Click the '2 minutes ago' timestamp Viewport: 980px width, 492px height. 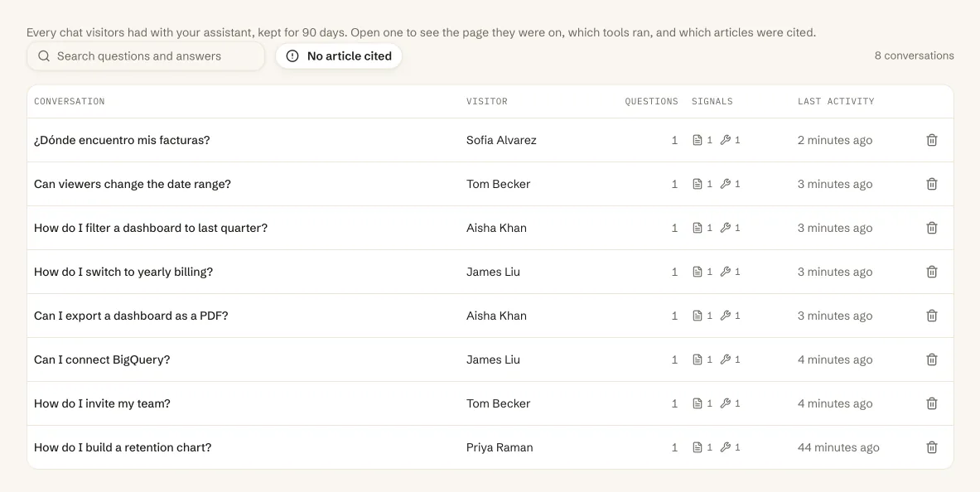click(835, 140)
